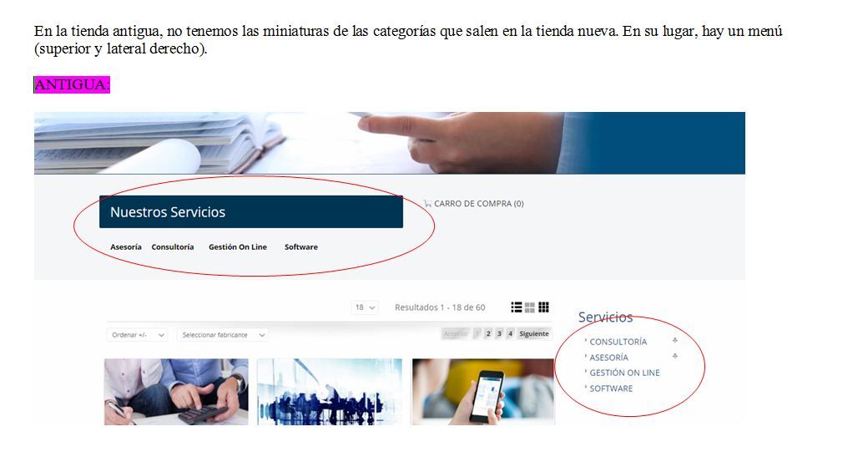The image size is (868, 452).
Task: Switch to three-column grid view icon
Action: pyautogui.click(x=543, y=307)
